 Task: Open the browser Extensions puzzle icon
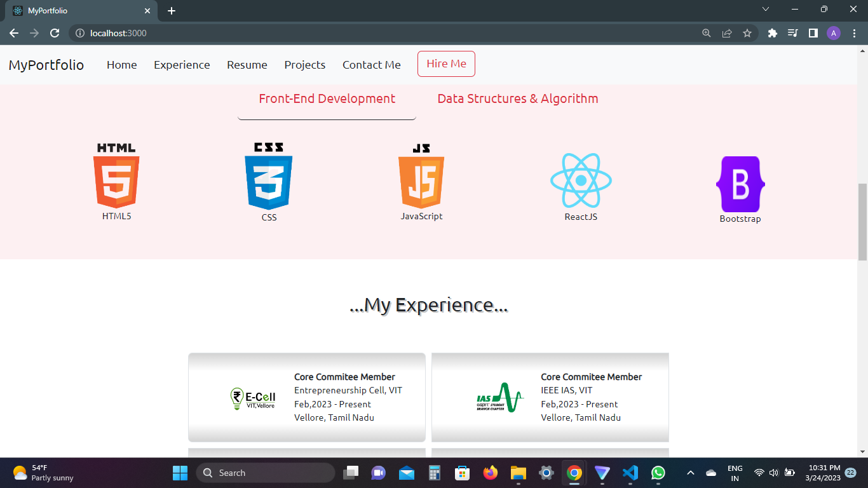772,33
